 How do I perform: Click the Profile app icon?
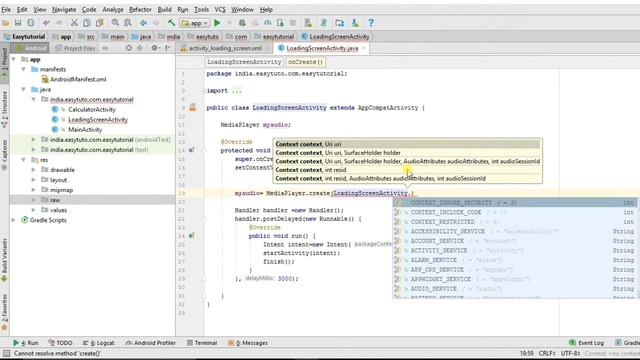(x=267, y=23)
